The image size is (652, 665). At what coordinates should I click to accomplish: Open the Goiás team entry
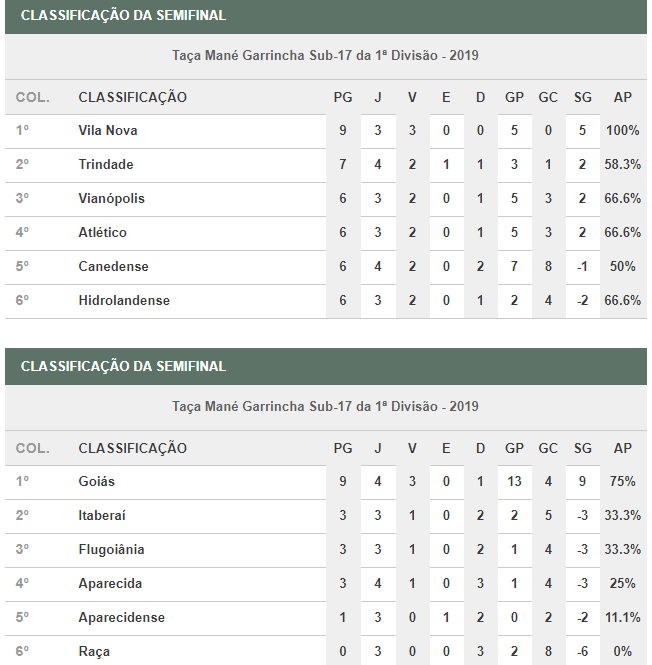(x=97, y=482)
